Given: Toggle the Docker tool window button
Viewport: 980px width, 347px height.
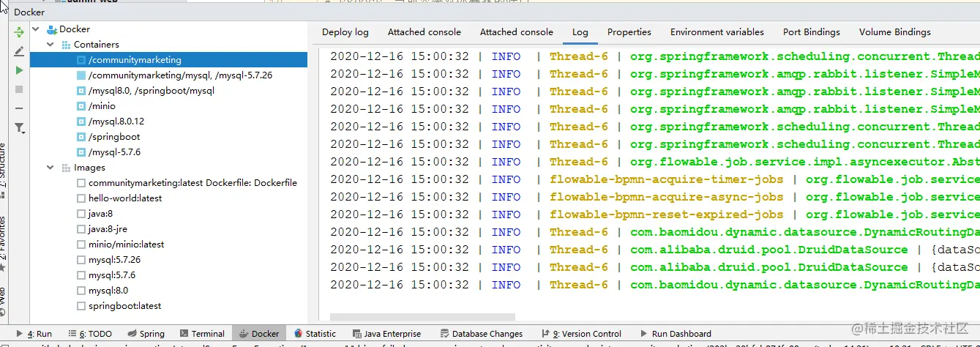Looking at the screenshot, I should point(258,334).
